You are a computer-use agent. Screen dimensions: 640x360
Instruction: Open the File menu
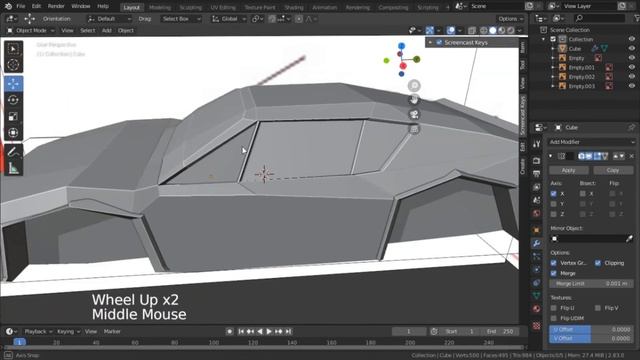tap(20, 7)
